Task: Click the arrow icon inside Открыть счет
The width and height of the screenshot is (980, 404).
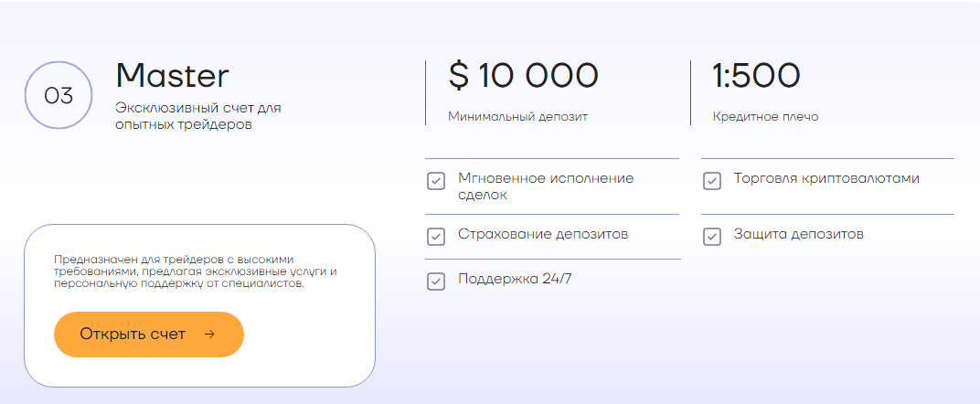Action: [210, 335]
